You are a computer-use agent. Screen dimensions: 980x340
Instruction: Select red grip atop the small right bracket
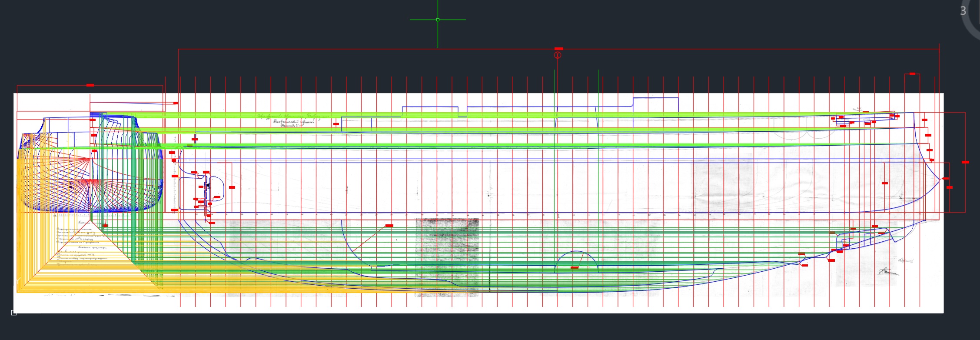coord(912,74)
